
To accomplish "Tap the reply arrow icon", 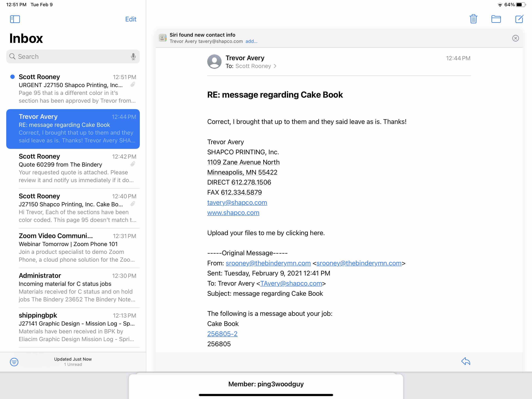I will [x=465, y=361].
